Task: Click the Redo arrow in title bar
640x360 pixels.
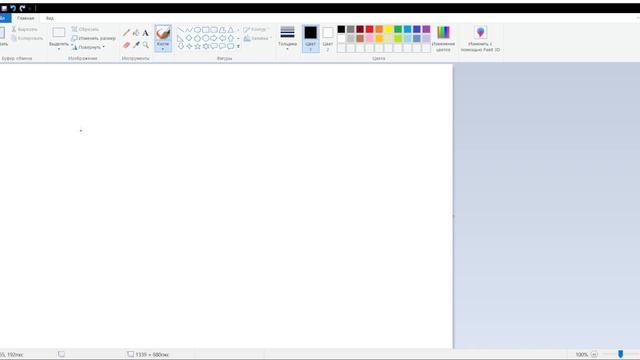Action: coord(22,8)
